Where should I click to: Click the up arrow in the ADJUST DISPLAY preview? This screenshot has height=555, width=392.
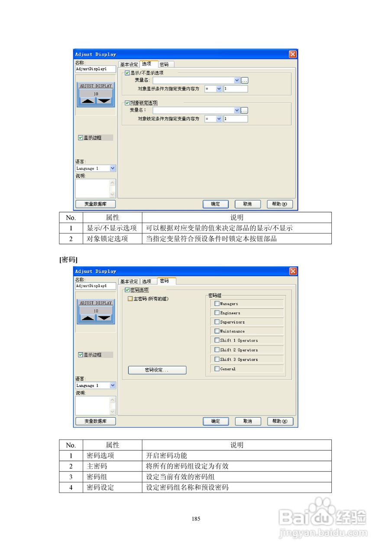[88, 101]
